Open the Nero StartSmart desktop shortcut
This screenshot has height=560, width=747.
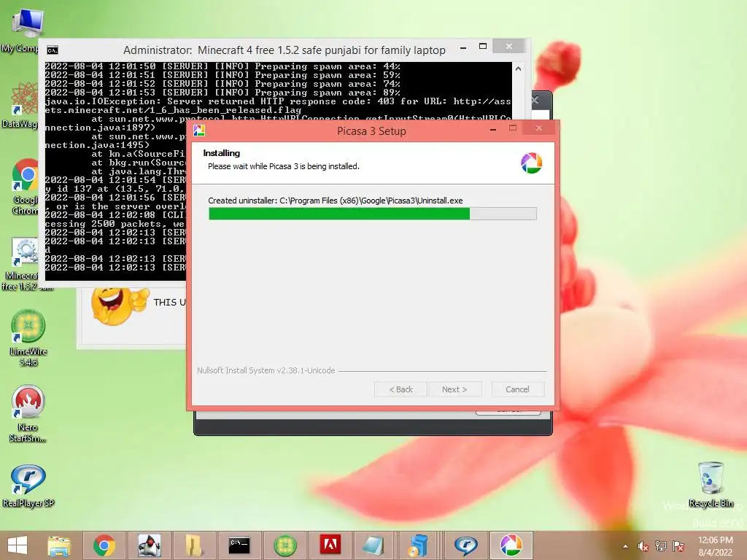[x=28, y=413]
